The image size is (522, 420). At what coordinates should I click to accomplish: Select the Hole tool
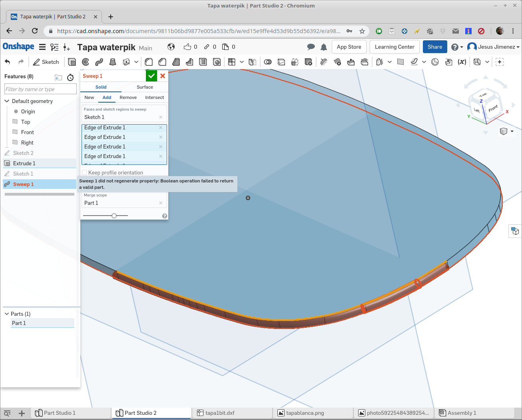coord(217,62)
